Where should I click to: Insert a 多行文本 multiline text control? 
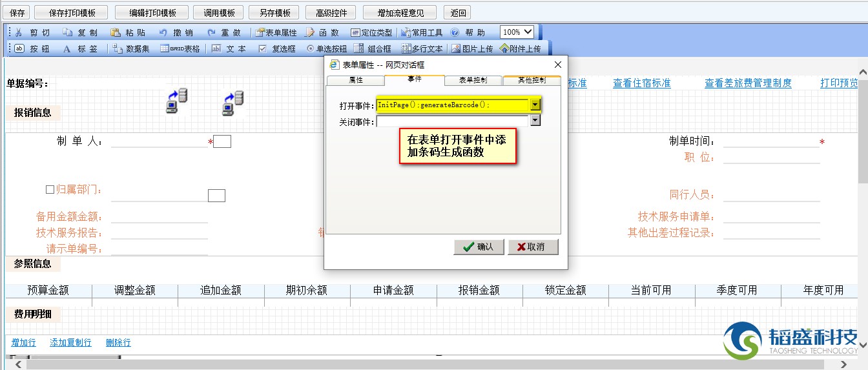tap(422, 48)
